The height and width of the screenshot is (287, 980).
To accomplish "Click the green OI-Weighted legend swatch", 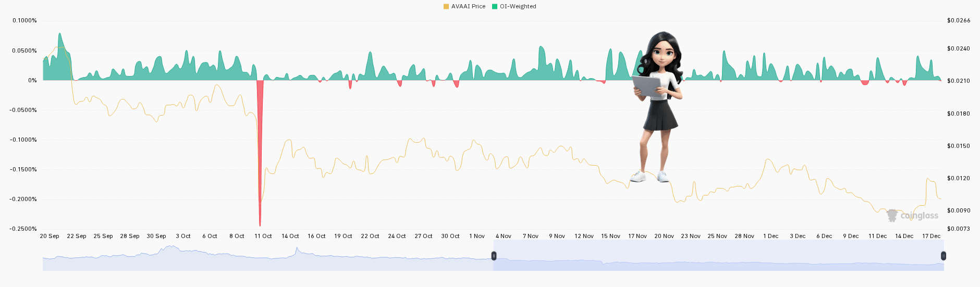I will (495, 6).
